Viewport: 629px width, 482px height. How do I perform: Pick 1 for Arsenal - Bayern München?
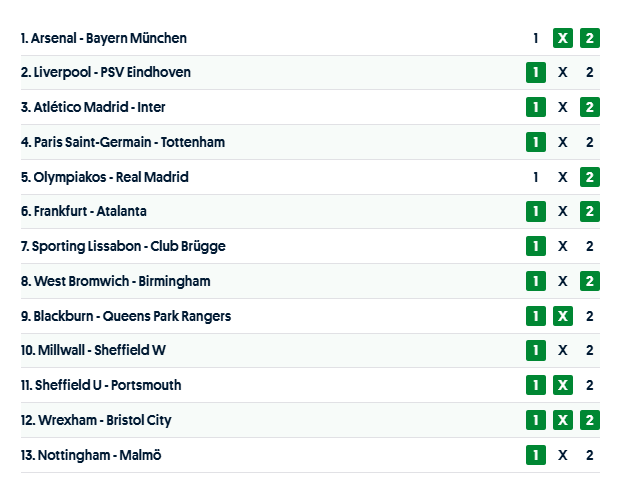point(536,38)
